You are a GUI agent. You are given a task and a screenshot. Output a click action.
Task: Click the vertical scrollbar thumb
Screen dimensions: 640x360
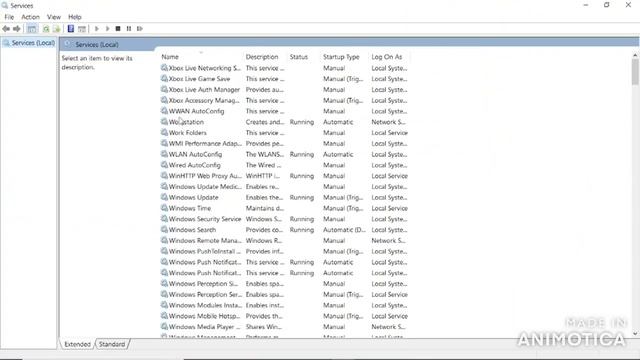coord(635,72)
